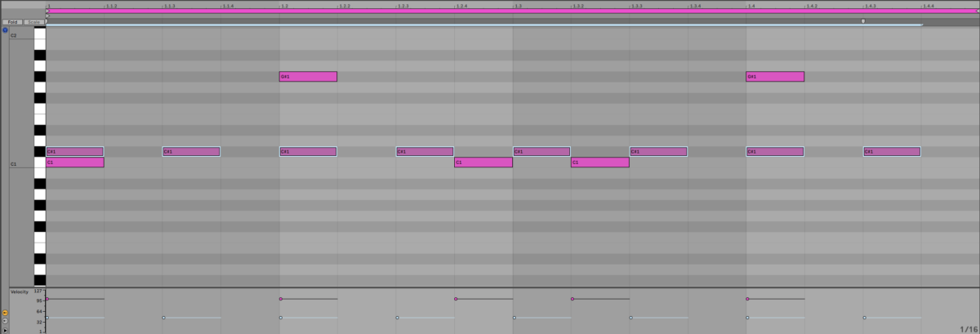Select the C#1 note at 1.1.3
Screen dimensions: 980x334
click(x=191, y=151)
